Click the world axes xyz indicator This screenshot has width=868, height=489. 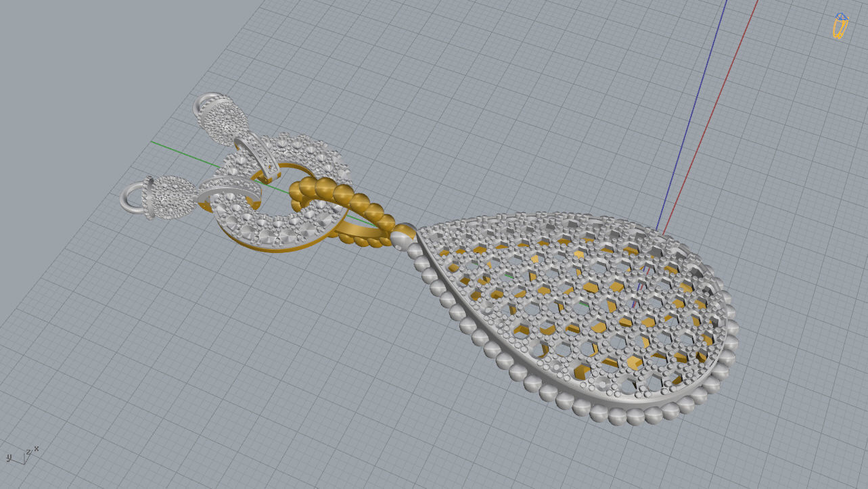click(x=22, y=455)
